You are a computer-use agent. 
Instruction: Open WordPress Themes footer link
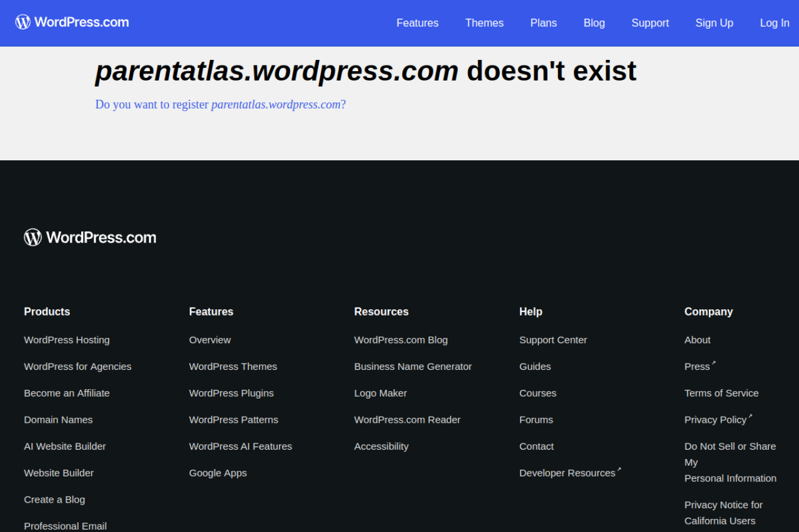233,367
